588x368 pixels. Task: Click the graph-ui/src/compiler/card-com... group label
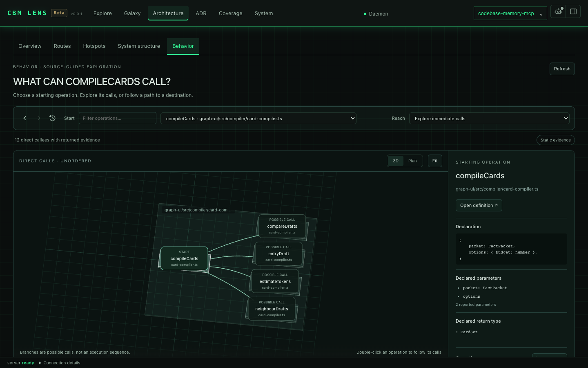pyautogui.click(x=197, y=210)
